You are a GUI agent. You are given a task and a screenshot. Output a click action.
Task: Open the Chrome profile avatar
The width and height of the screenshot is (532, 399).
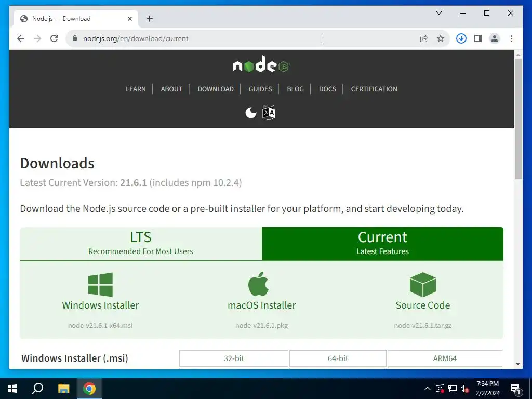click(495, 38)
